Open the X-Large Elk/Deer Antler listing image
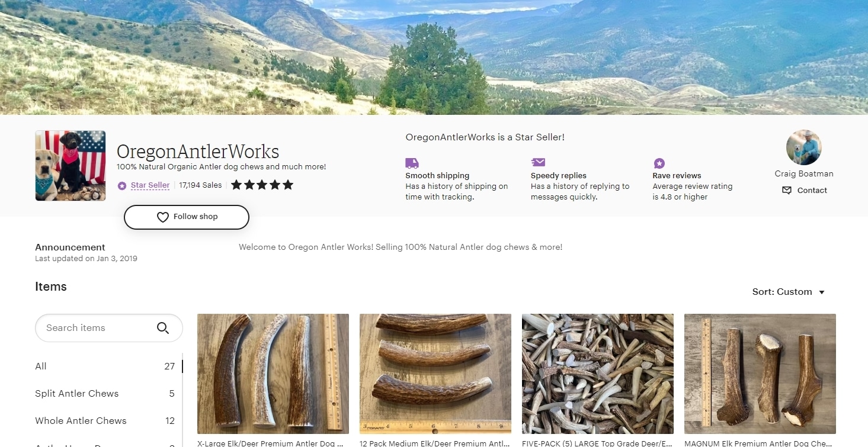 point(273,374)
